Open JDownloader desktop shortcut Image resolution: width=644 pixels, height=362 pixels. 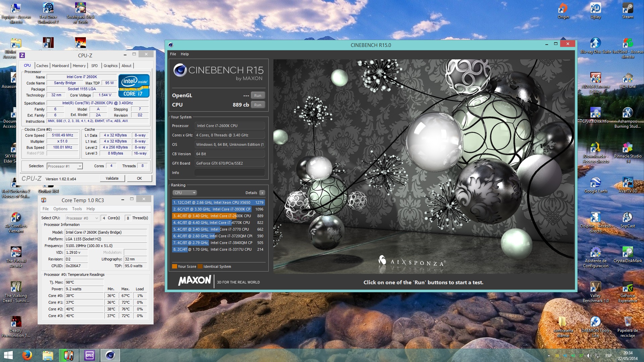click(x=595, y=153)
